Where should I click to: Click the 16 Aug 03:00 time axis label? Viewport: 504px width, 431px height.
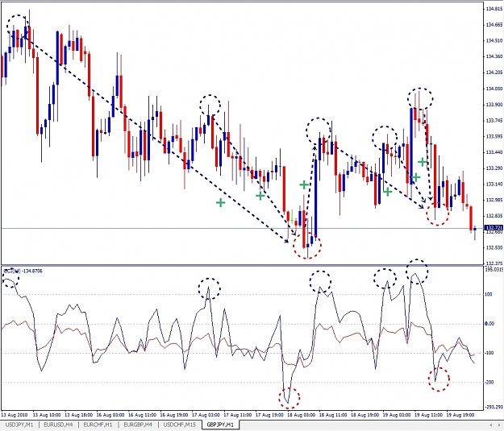110,415
